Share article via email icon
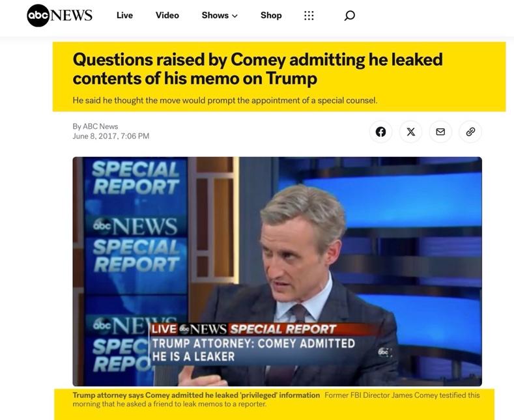This screenshot has width=514, height=420. pyautogui.click(x=440, y=132)
